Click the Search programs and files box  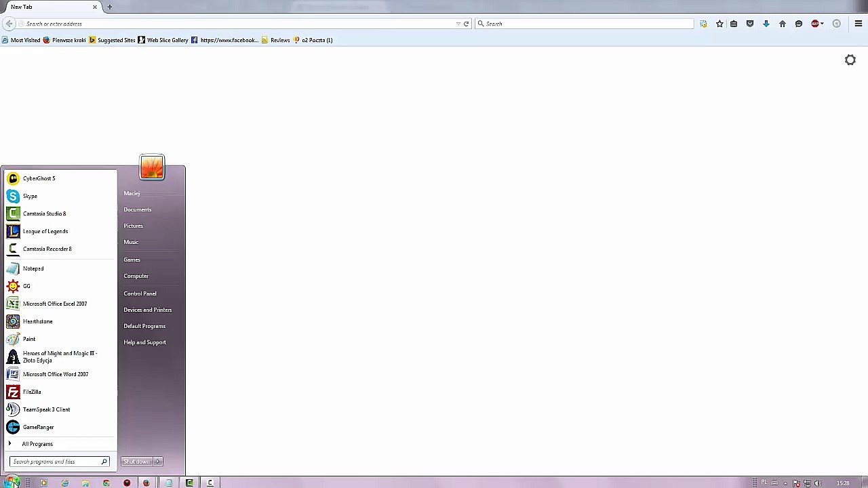[59, 462]
